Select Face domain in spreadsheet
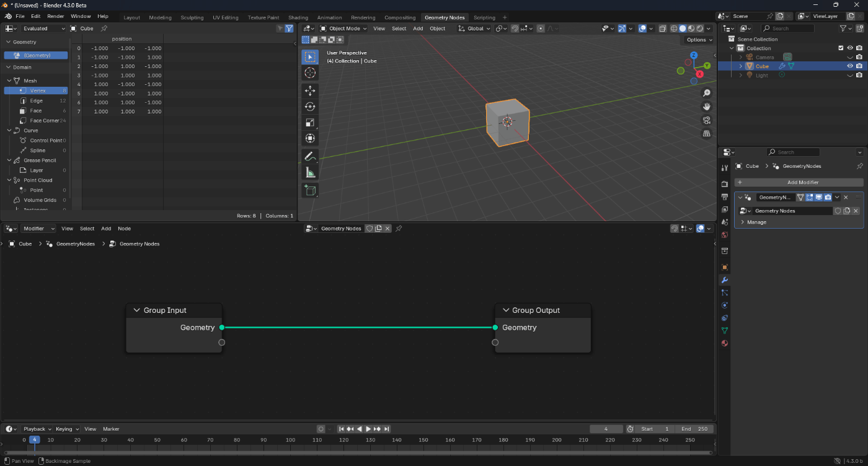The height and width of the screenshot is (466, 868). (36, 110)
